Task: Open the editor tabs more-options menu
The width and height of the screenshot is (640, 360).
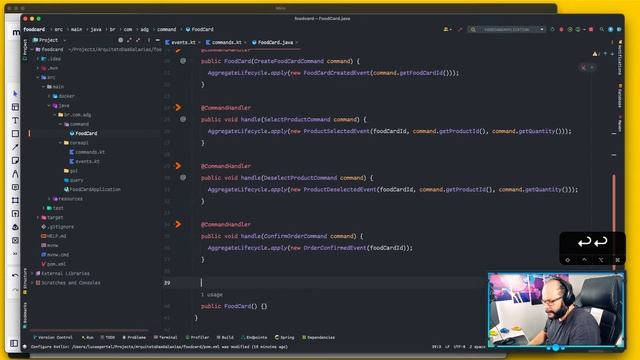Action: pos(612,42)
